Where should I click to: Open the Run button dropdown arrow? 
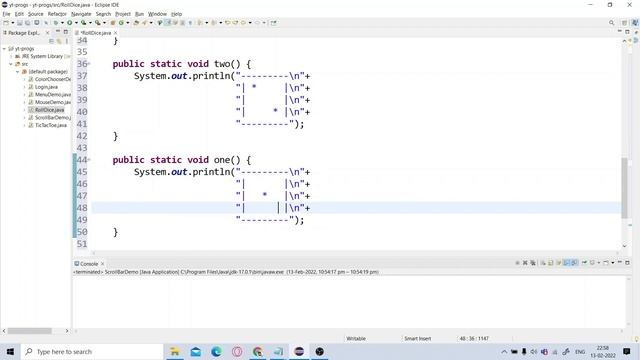pyautogui.click(x=76, y=23)
